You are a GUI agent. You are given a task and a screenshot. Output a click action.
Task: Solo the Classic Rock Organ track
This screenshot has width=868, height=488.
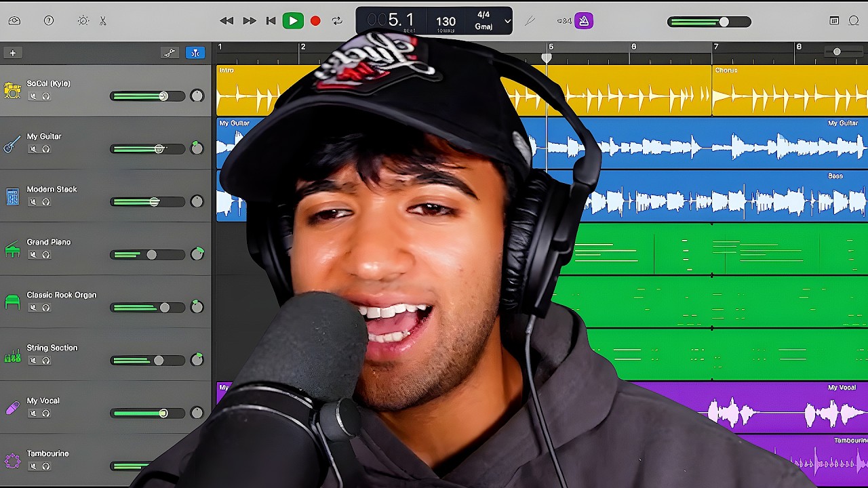[x=46, y=308]
